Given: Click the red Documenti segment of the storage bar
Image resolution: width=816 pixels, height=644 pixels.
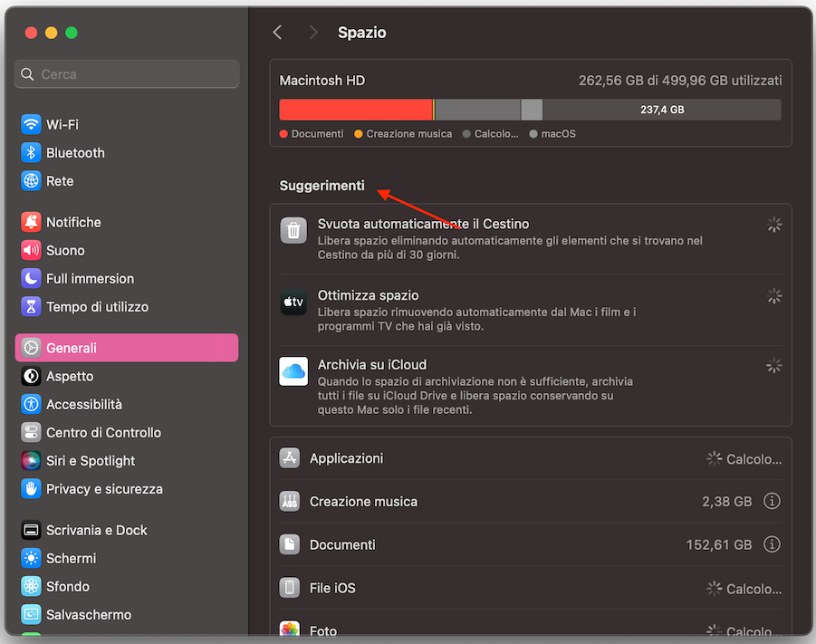Looking at the screenshot, I should (355, 109).
